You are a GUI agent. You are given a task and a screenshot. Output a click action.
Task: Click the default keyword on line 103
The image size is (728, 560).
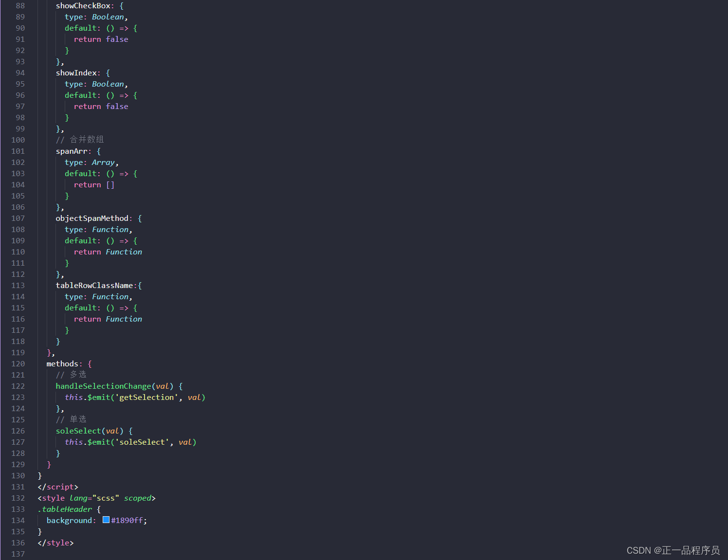pyautogui.click(x=81, y=174)
